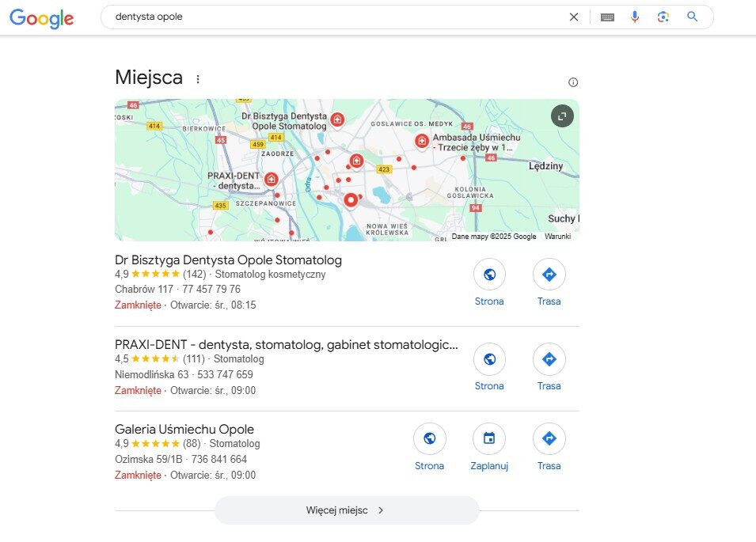Expand the map to full view
The image size is (756, 542).
click(x=562, y=116)
